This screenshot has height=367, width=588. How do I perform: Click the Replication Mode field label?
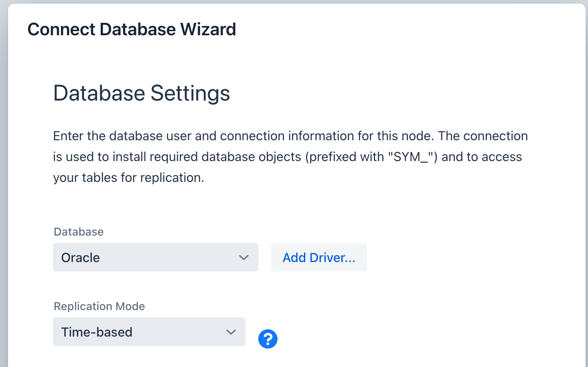coord(99,306)
